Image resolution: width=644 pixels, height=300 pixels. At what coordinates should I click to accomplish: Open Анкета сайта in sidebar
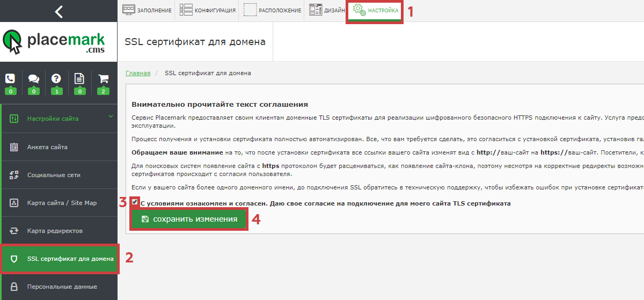click(x=58, y=147)
